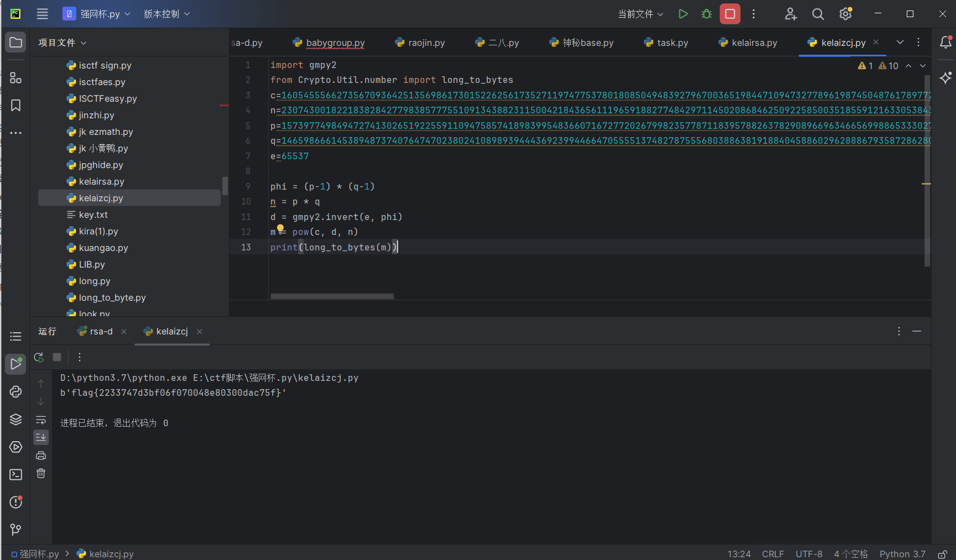Switch to the task.py tab
956x560 pixels.
click(666, 43)
